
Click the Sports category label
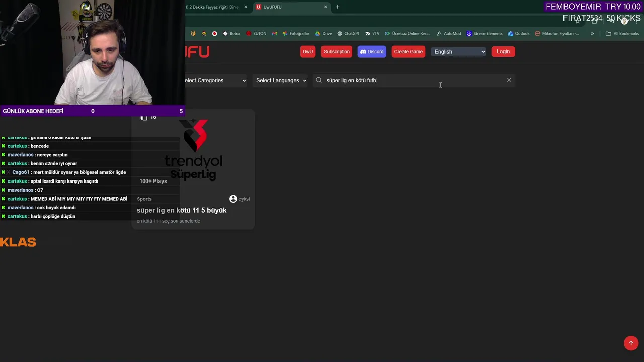144,199
